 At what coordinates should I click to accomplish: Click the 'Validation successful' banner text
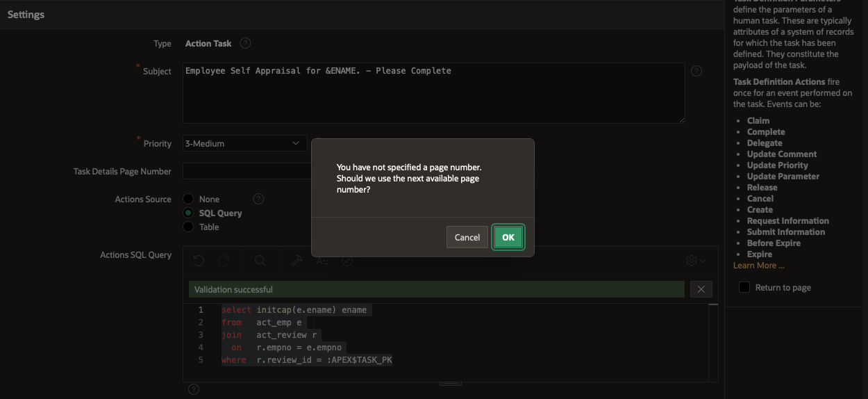coord(233,289)
